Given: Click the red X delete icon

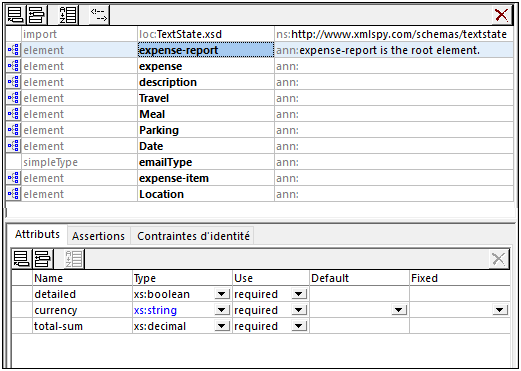Looking at the screenshot, I should coord(501,15).
